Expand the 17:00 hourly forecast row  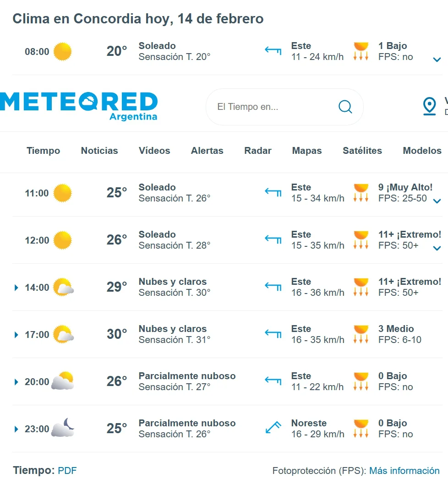pos(16,335)
